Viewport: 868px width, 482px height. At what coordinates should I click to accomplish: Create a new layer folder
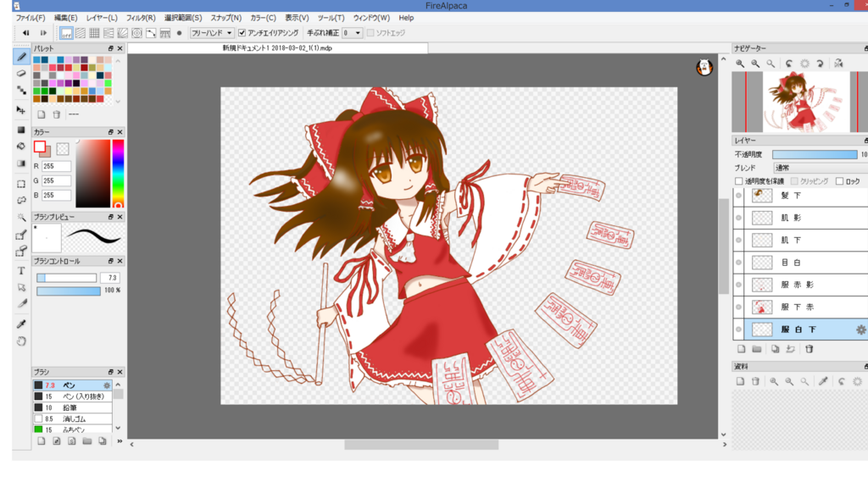click(757, 349)
